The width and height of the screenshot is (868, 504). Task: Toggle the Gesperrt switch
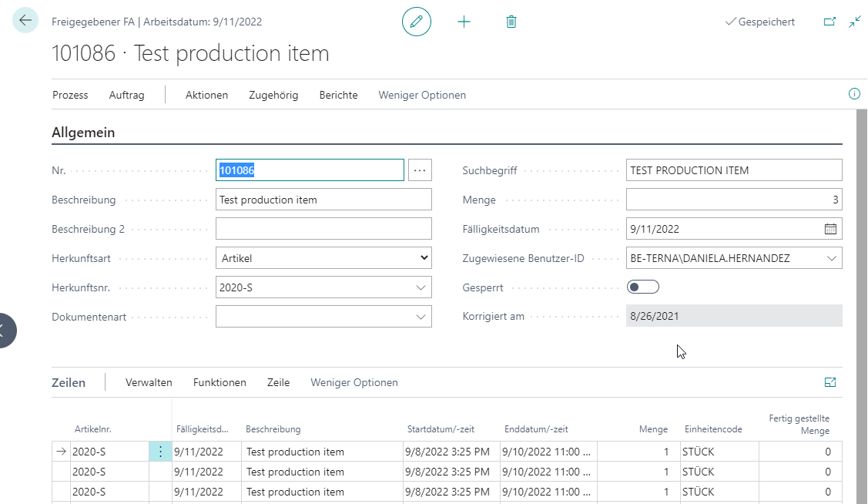click(642, 287)
